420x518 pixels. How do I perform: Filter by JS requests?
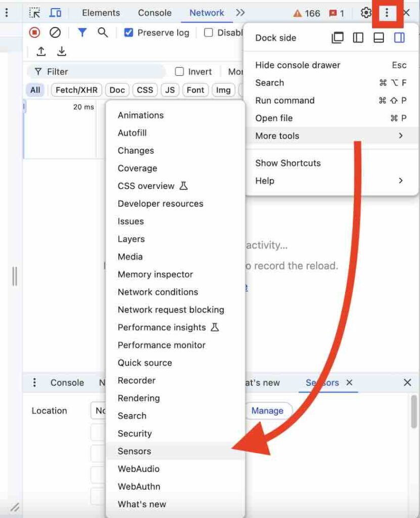[170, 90]
